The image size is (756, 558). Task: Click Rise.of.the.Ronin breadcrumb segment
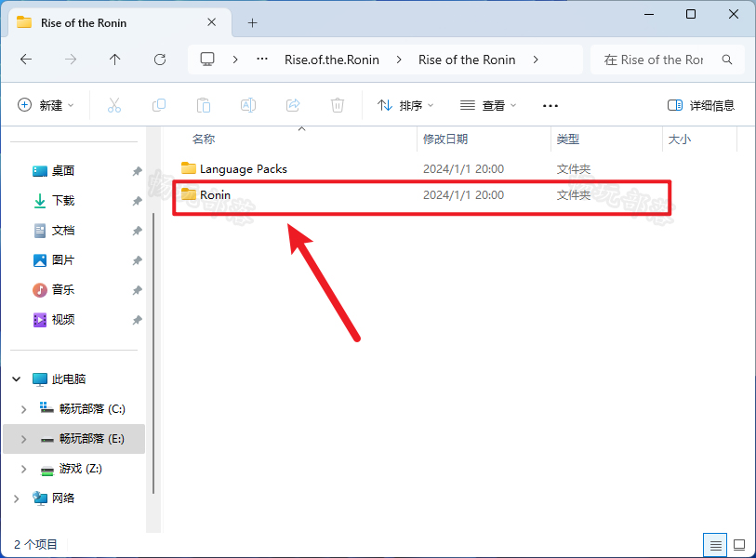coord(332,60)
